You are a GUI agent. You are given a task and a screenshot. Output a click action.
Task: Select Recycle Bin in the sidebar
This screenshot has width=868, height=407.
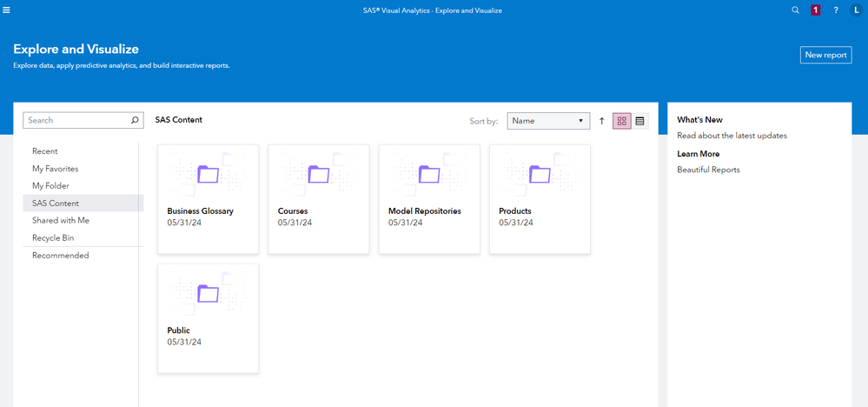pos(83,238)
